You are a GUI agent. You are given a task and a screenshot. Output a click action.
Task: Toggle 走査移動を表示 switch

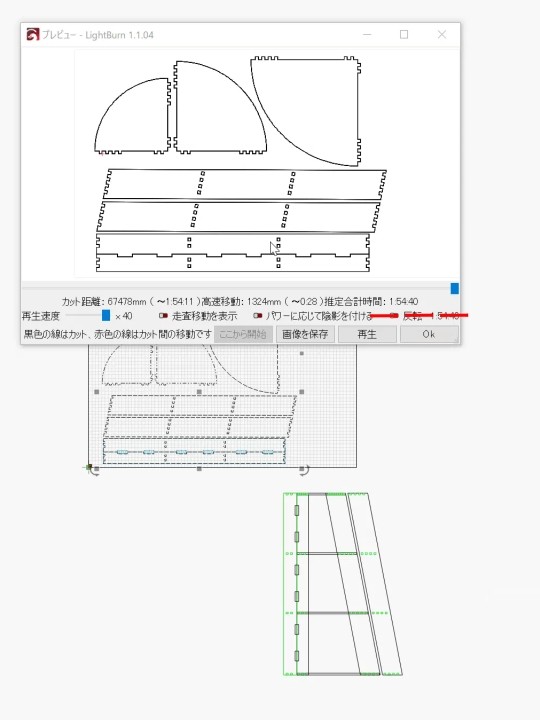click(163, 316)
